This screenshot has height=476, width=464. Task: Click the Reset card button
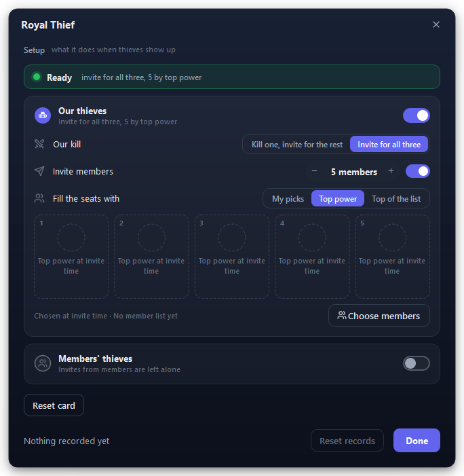[54, 405]
